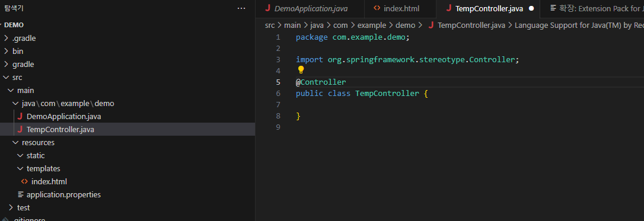Click the @Controller annotation
Image resolution: width=644 pixels, height=221 pixels.
point(321,82)
